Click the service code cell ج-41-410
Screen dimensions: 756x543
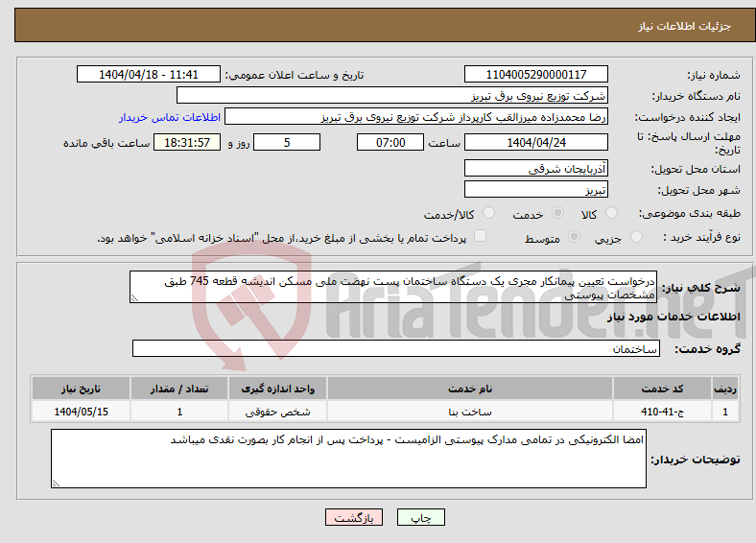coord(663,412)
